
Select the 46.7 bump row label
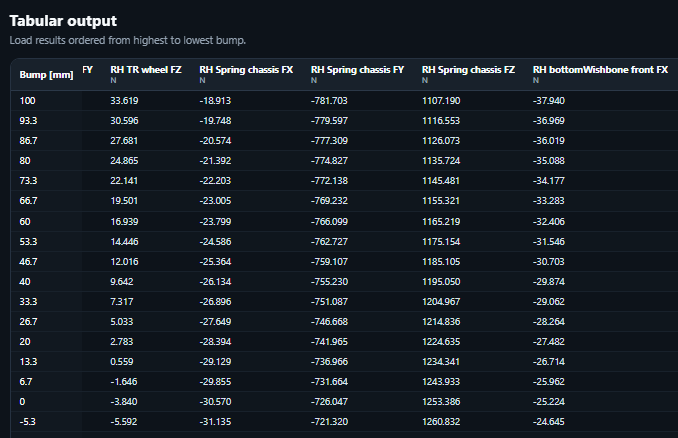28,262
